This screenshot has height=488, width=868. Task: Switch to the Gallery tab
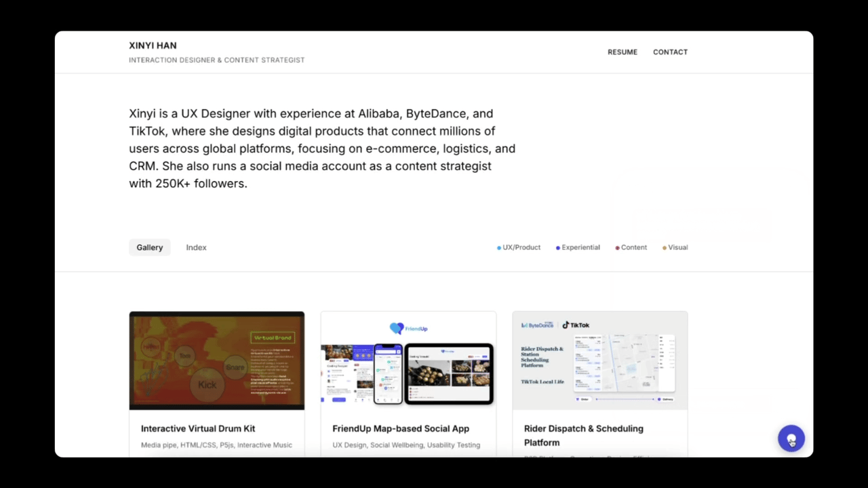pyautogui.click(x=149, y=247)
